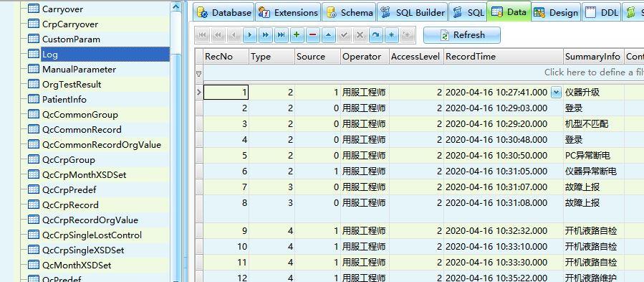
Task: Sort by AccessLevel column header
Action: [x=416, y=57]
